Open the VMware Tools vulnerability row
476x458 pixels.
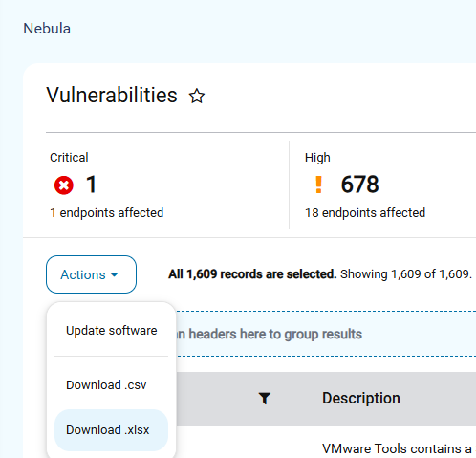tap(326, 448)
